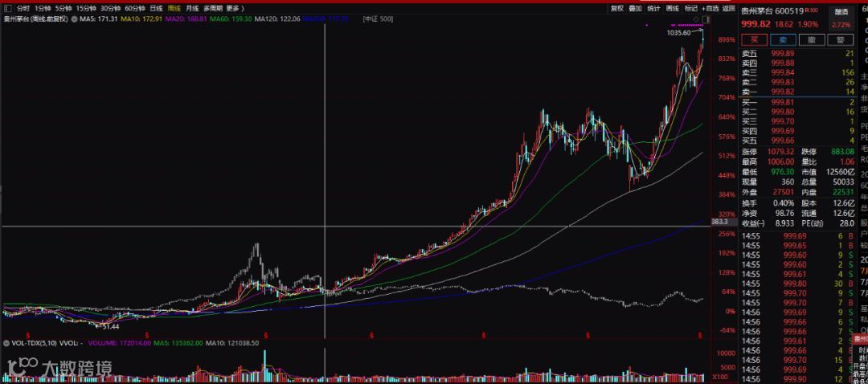Click the 市值 12560亿 value
Screen dimensions: 868x384
tap(841, 171)
